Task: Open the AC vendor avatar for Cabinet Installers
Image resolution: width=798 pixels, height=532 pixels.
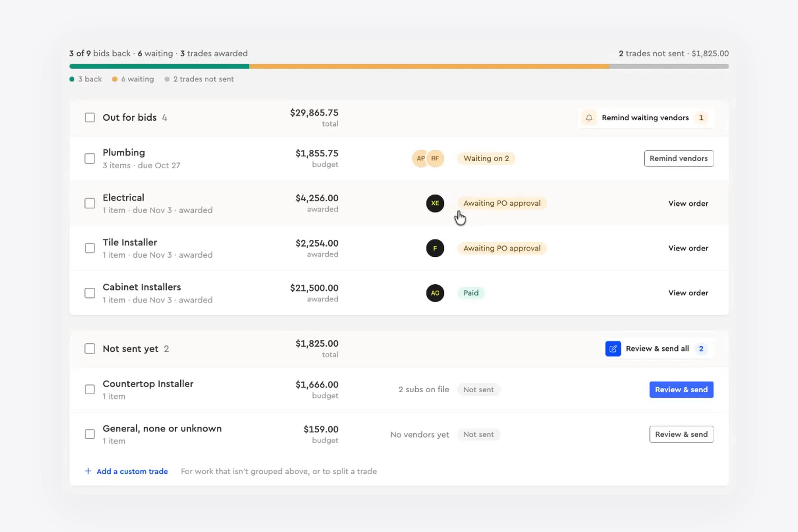Action: [435, 293]
